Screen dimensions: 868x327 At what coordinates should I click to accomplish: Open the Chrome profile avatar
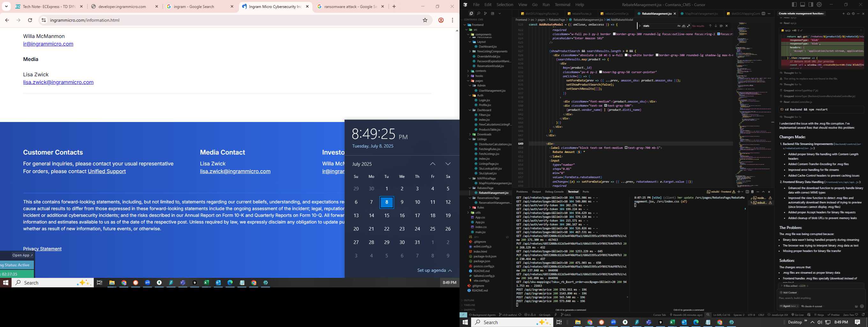pyautogui.click(x=441, y=20)
